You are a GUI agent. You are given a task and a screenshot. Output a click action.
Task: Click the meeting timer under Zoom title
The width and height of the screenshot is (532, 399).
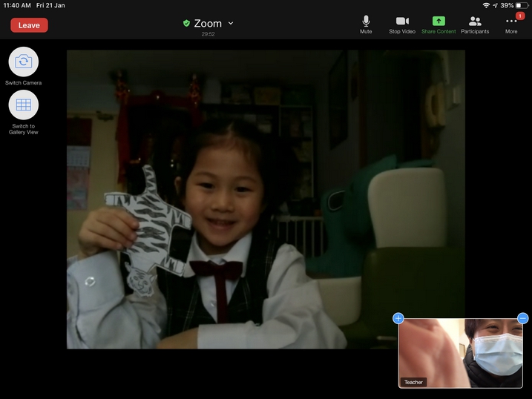(x=208, y=34)
